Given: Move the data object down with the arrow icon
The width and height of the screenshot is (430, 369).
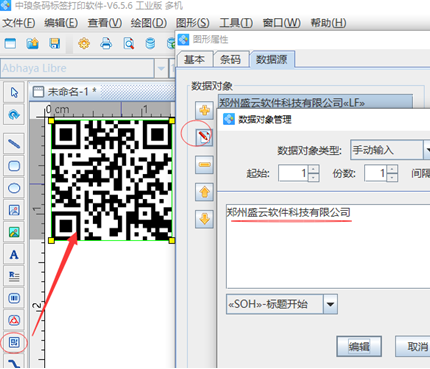Looking at the screenshot, I should point(204,219).
